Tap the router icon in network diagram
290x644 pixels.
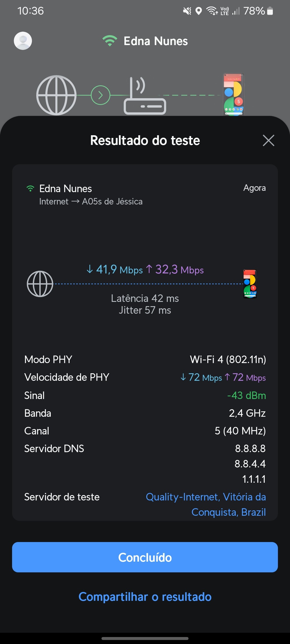145,97
